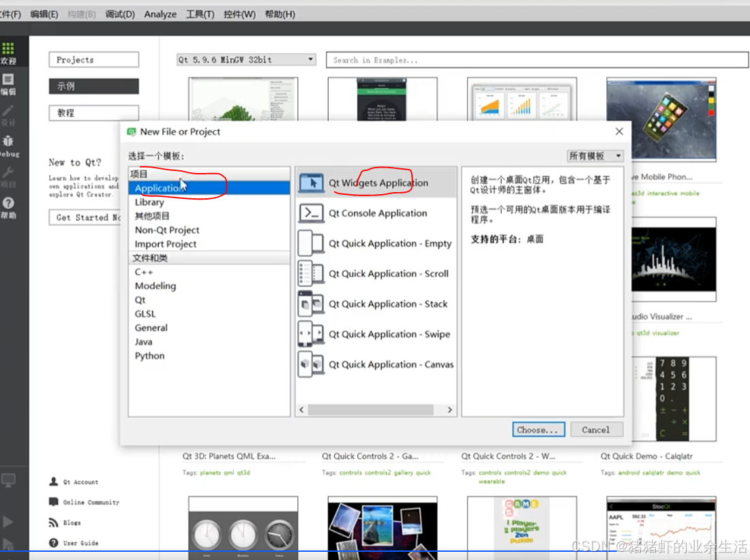Click in the Search in Examples field
The image size is (750, 560).
click(537, 60)
